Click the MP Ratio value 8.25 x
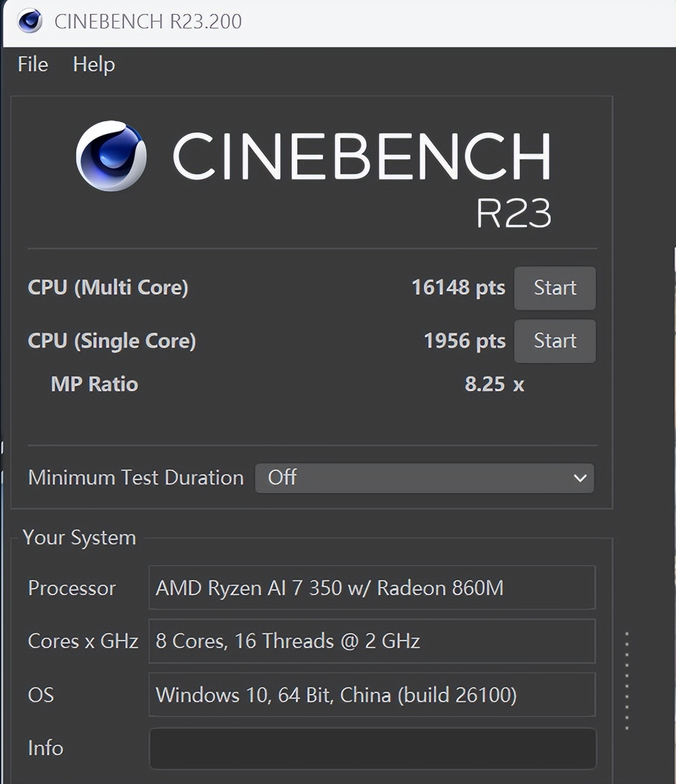This screenshot has height=784, width=676. pos(495,384)
